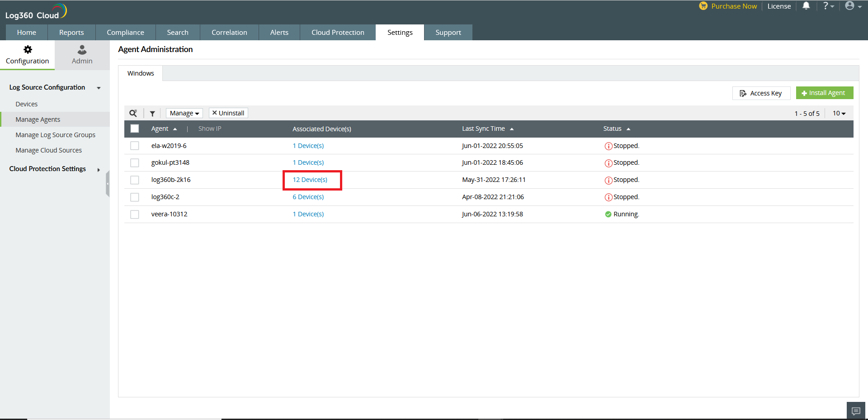Viewport: 868px width, 420px height.
Task: Open 12 Device(s) link for log360b-2k16
Action: tap(310, 180)
